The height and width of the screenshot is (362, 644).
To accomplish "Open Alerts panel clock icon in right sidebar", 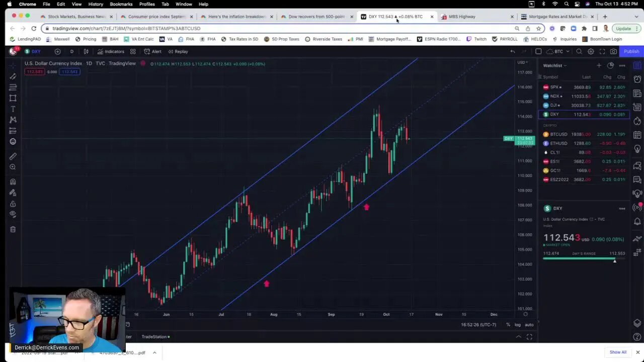I will 637,79.
